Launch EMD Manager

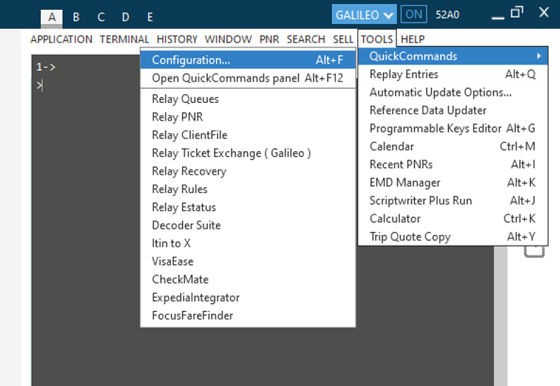pyautogui.click(x=452, y=182)
